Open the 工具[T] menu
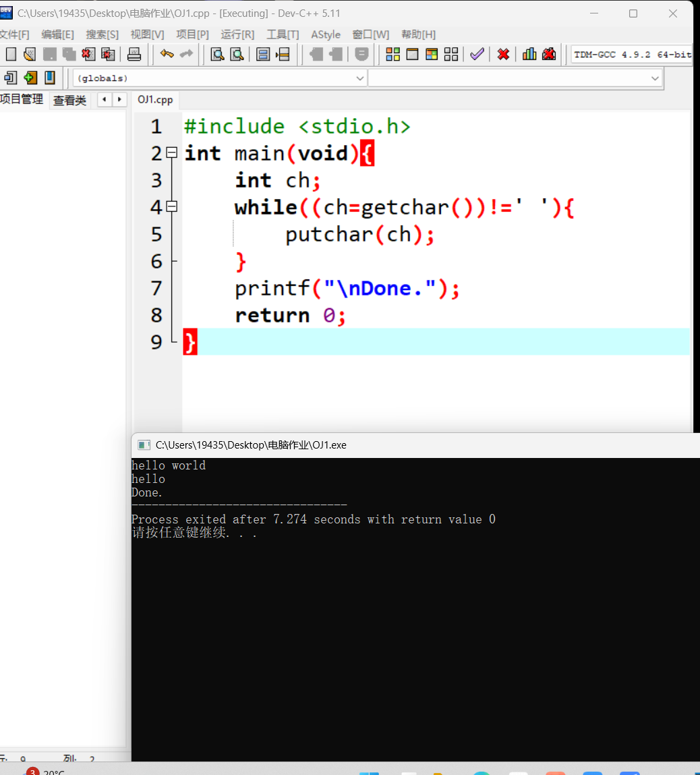700x775 pixels. tap(283, 34)
